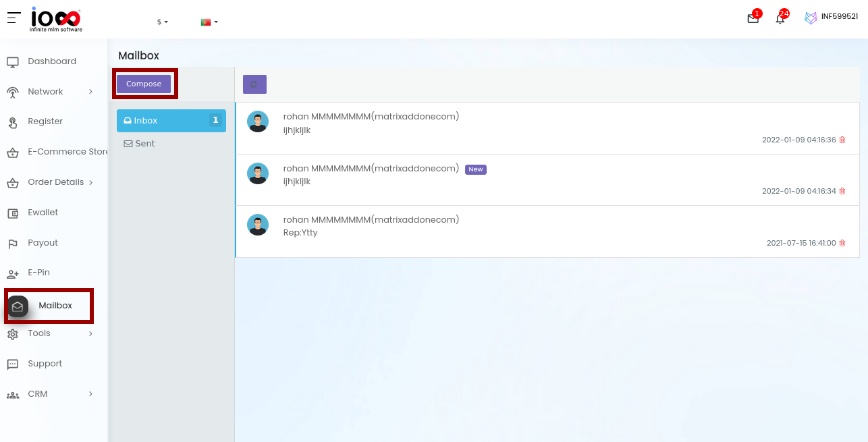
Task: Click the Payout flag icon
Action: tap(13, 244)
